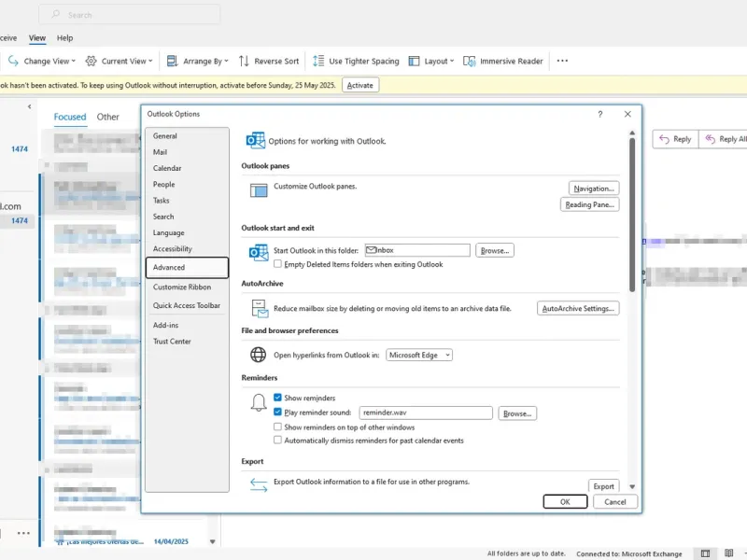Screen dimensions: 747x560
Task: Click Browse... next to reminder.wav
Action: click(x=517, y=413)
